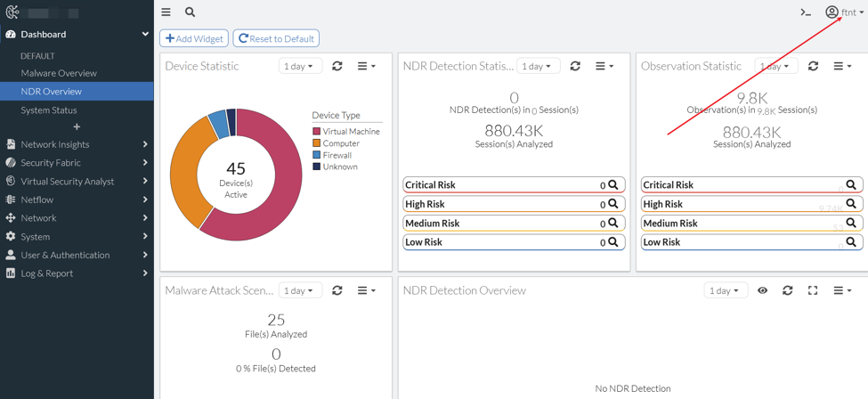Refresh the Device Statistic widget
The height and width of the screenshot is (399, 868).
(x=337, y=66)
